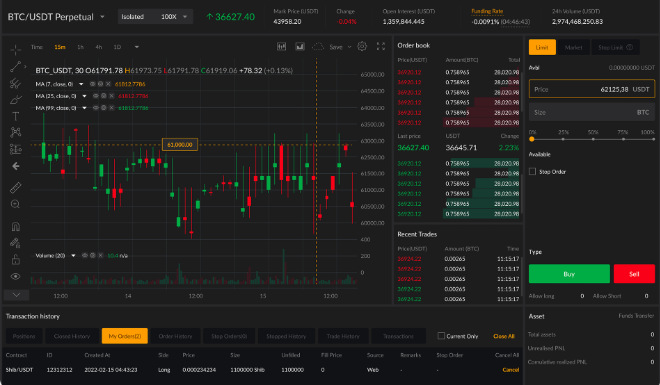
Task: Hide the Volume indicator eye
Action: coord(85,255)
